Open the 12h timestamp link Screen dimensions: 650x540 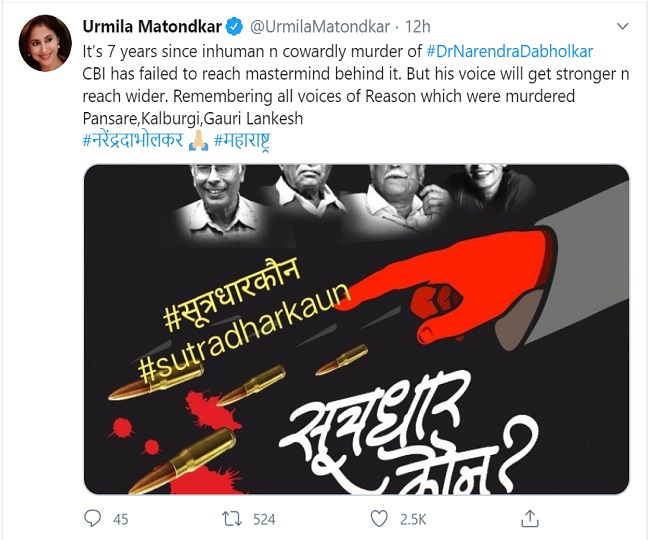[x=417, y=27]
